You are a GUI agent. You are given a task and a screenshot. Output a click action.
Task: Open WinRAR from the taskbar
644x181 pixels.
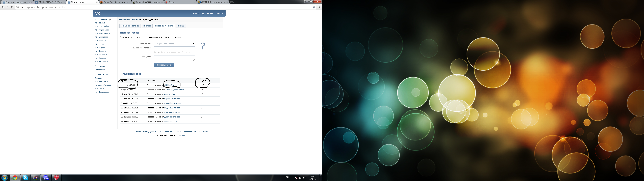[36, 178]
